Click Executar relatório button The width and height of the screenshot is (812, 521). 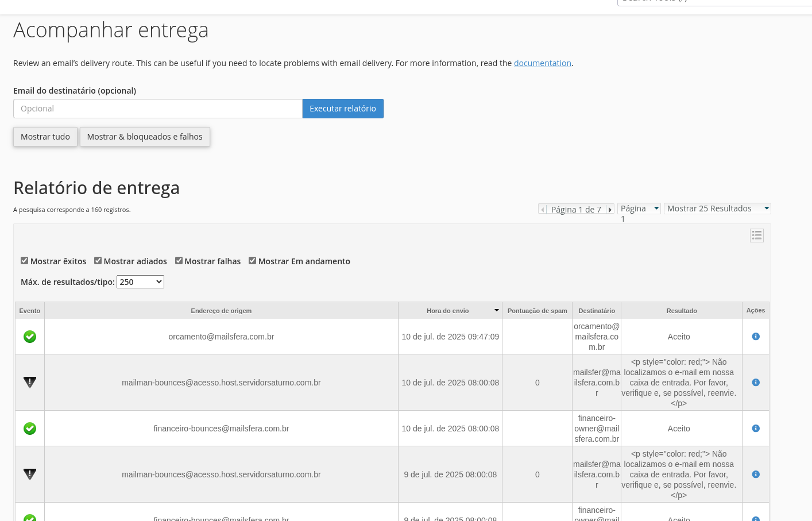point(343,109)
